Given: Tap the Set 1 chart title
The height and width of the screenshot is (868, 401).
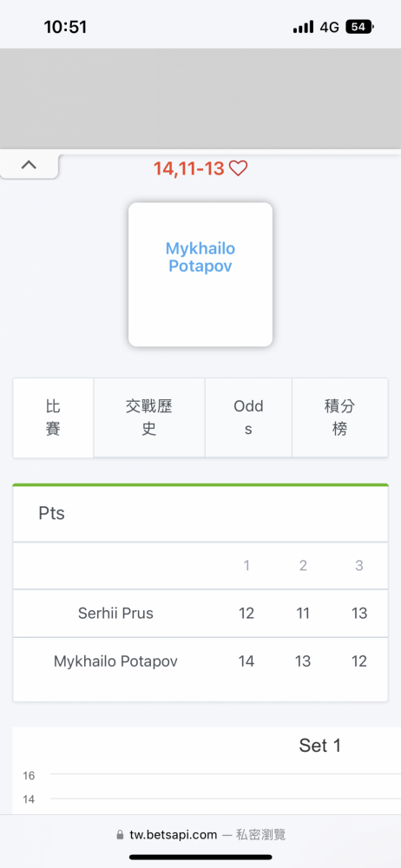Looking at the screenshot, I should (x=320, y=746).
